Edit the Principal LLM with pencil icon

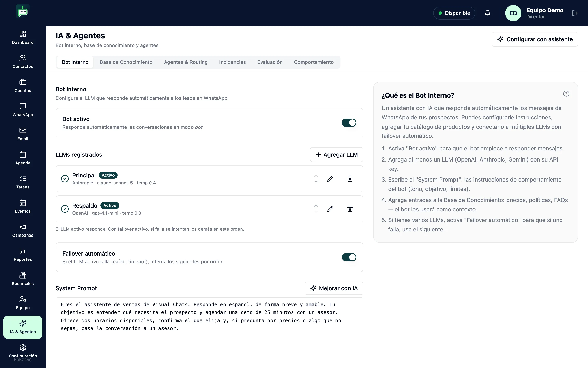[330, 179]
